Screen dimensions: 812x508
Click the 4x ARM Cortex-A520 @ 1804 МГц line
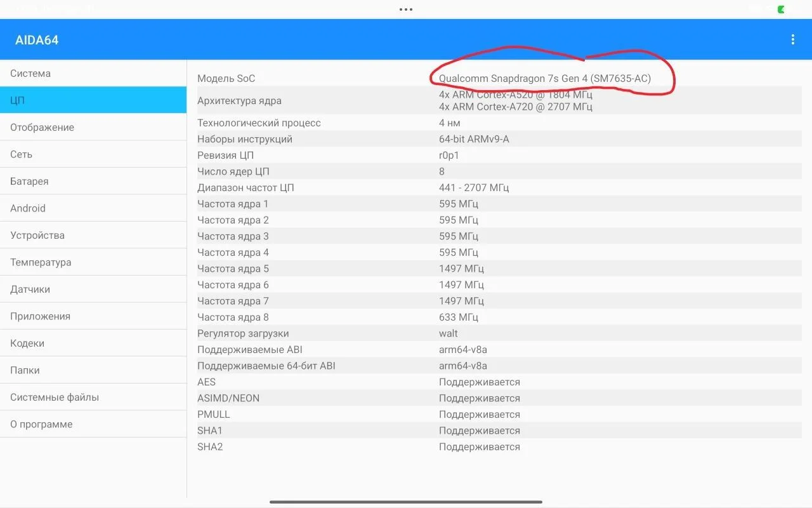[516, 95]
